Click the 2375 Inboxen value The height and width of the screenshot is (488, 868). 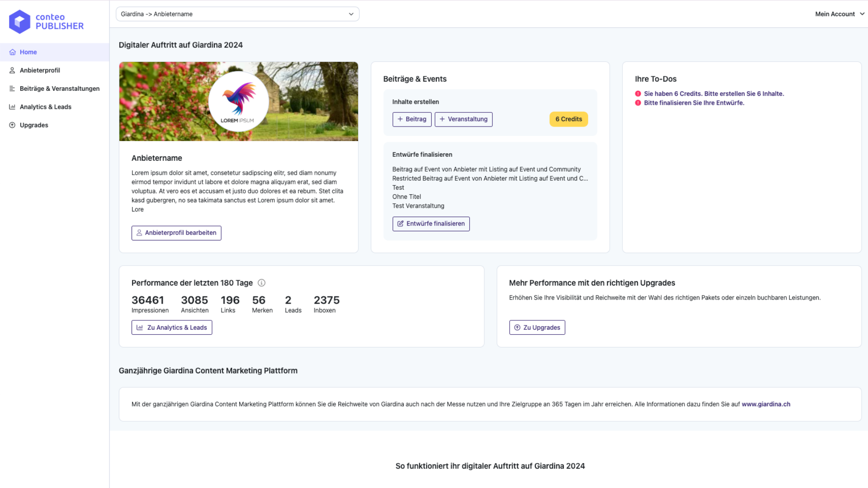pos(326,300)
